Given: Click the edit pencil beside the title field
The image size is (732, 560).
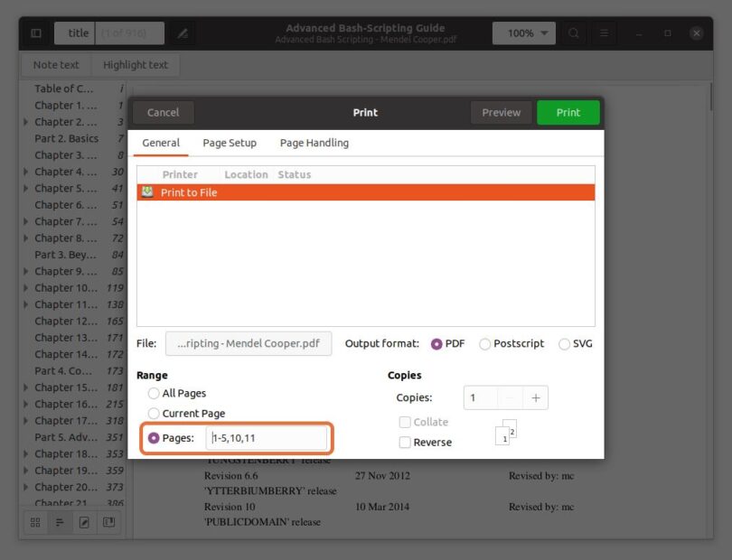Looking at the screenshot, I should 180,33.
